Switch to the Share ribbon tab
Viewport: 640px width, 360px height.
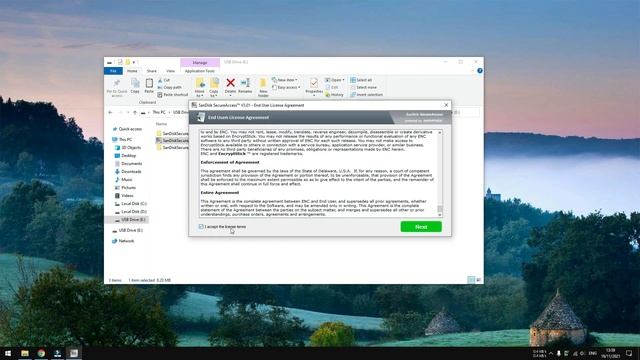[x=151, y=71]
